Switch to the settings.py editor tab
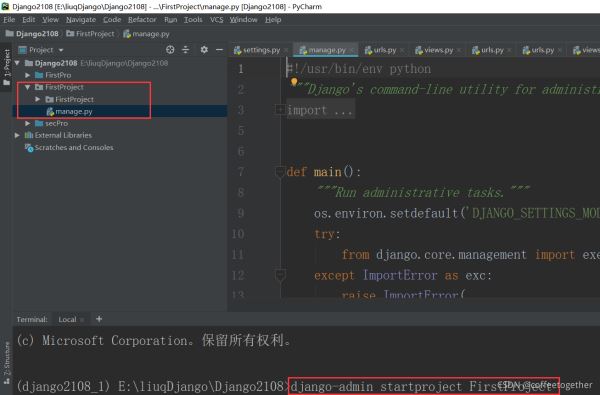This screenshot has width=600, height=395. pyautogui.click(x=257, y=50)
